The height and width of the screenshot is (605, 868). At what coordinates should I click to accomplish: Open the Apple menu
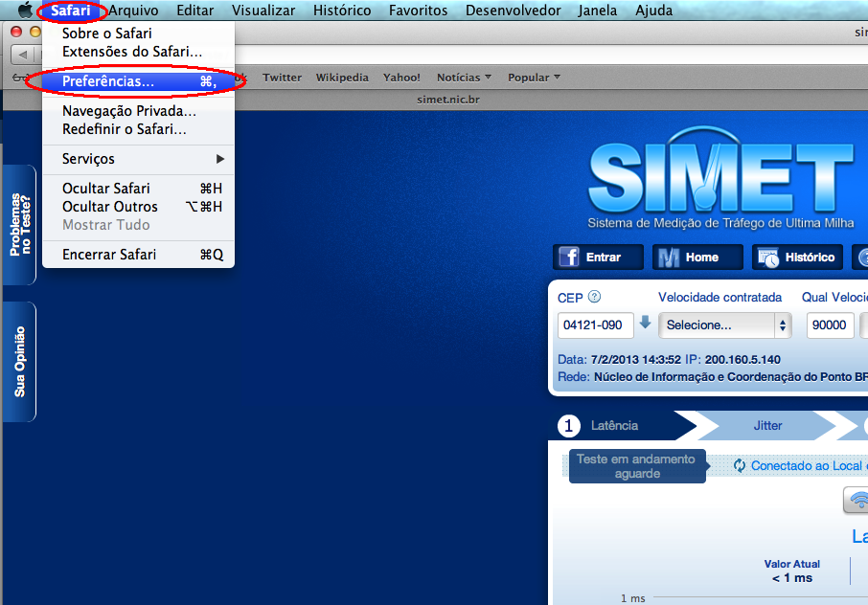pyautogui.click(x=25, y=10)
